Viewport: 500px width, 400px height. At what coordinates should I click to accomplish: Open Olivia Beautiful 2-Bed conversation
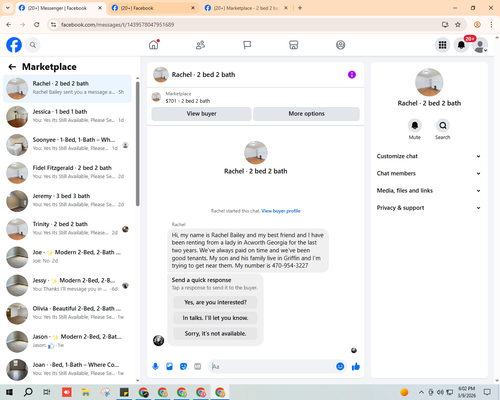click(x=67, y=314)
